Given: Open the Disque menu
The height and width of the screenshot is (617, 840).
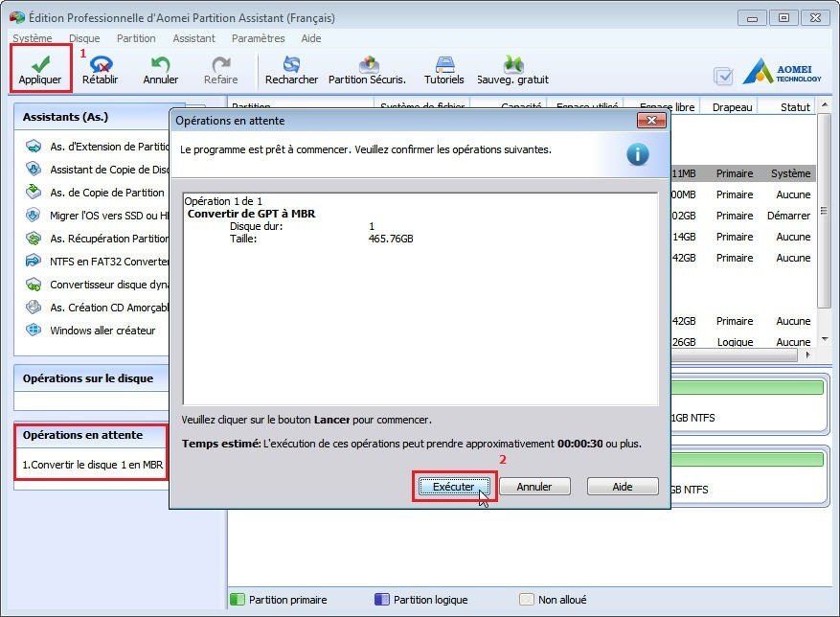Looking at the screenshot, I should click(84, 38).
